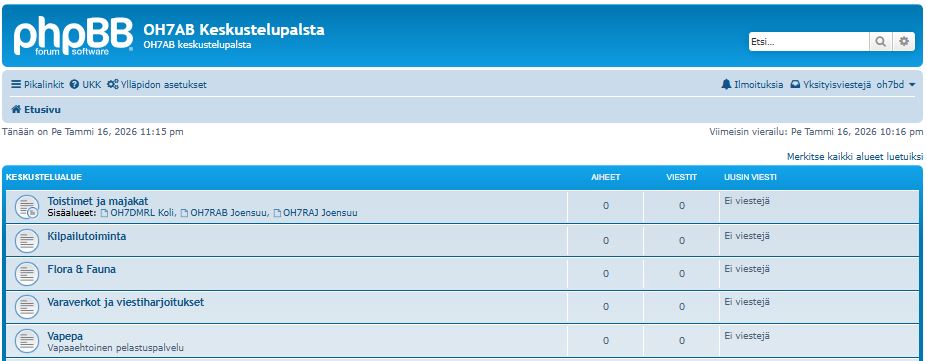The width and height of the screenshot is (927, 361).
Task: Click Kilpailutoiminta forum status icon
Action: click(27, 240)
